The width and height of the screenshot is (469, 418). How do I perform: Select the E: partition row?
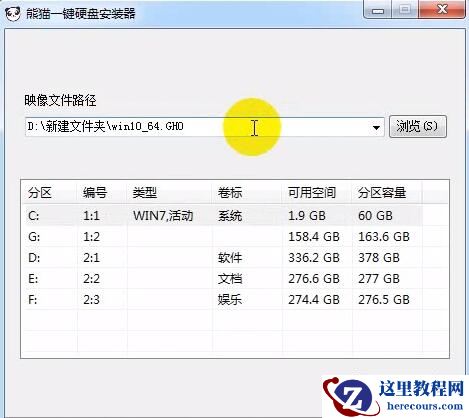[x=223, y=279]
